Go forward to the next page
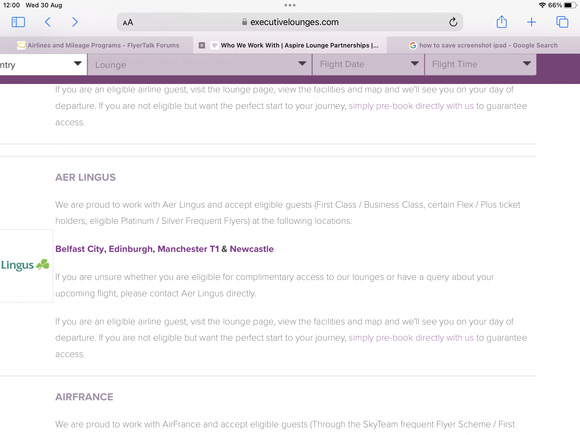The image size is (580, 435). click(75, 22)
